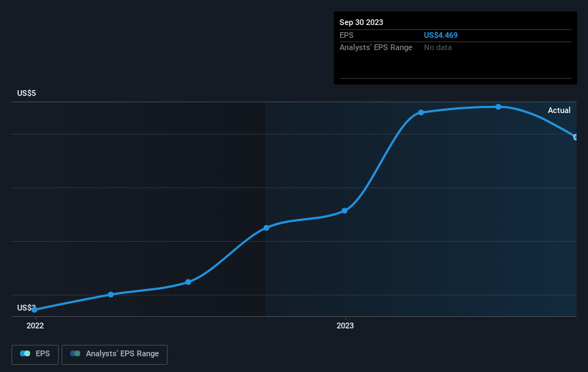Click the EPS row label in the tooltip
The width and height of the screenshot is (588, 372).
347,35
